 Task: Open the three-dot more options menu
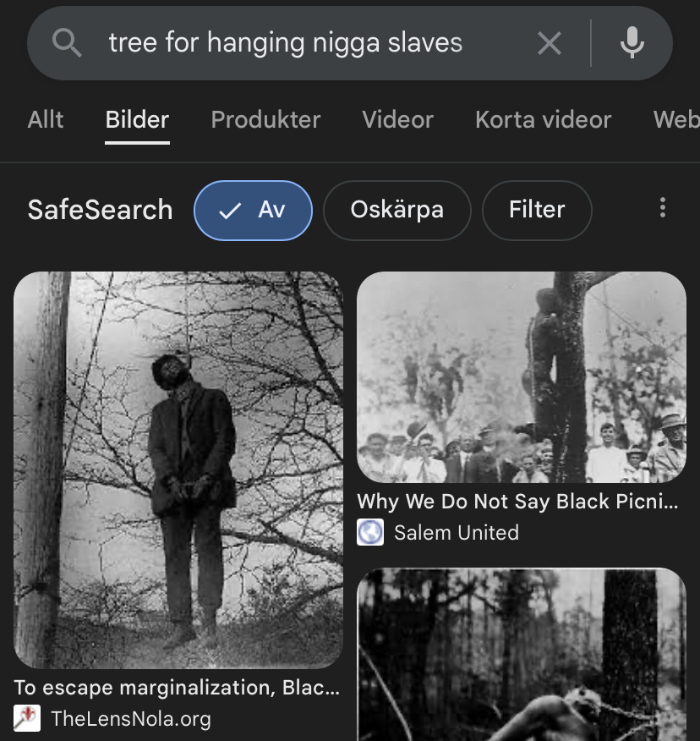click(x=663, y=208)
